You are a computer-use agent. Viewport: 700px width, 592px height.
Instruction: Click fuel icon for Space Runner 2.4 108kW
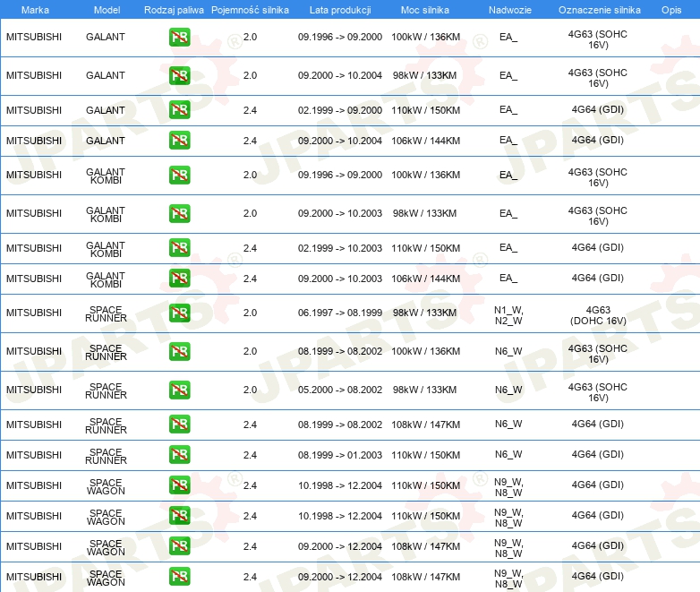point(179,424)
